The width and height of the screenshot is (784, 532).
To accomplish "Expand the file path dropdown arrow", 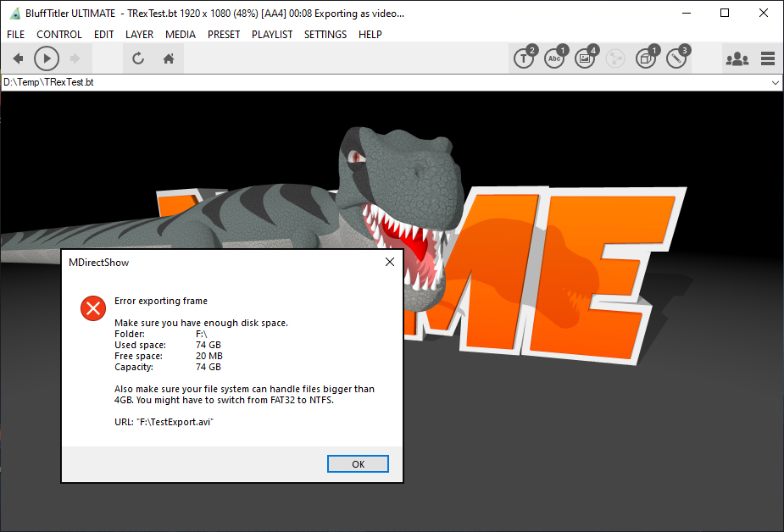I will 775,82.
